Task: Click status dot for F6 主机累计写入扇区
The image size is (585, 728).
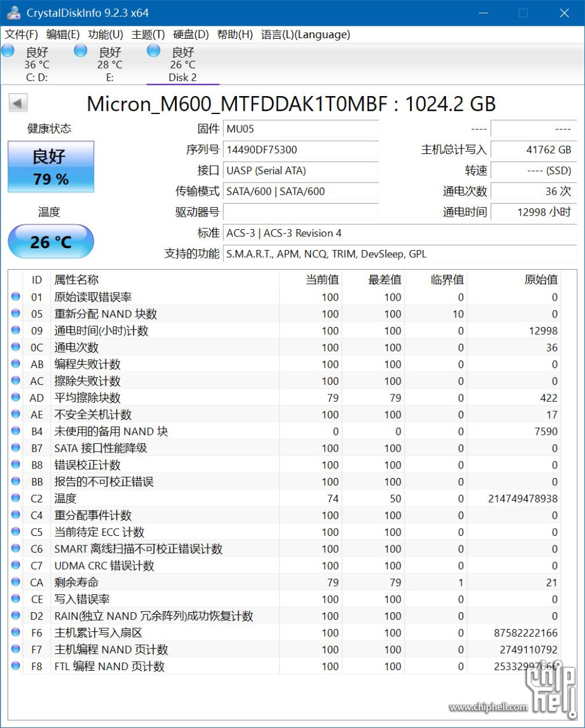Action: tap(16, 632)
